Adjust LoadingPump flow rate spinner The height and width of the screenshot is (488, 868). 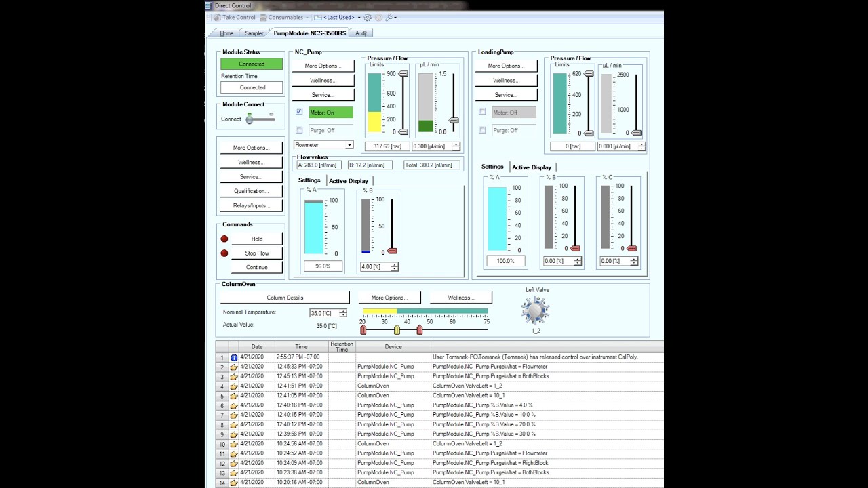(642, 146)
